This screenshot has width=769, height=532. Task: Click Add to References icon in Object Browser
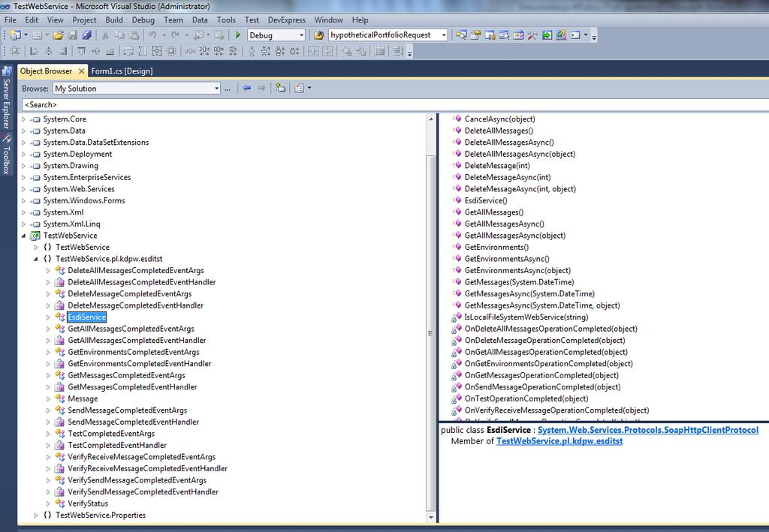coord(280,89)
